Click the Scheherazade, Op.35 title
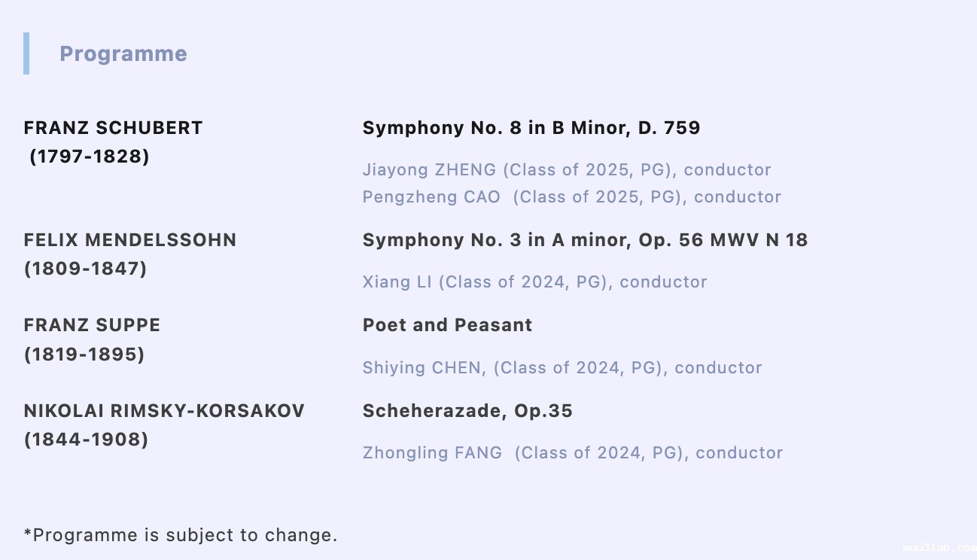The image size is (977, 560). [467, 411]
